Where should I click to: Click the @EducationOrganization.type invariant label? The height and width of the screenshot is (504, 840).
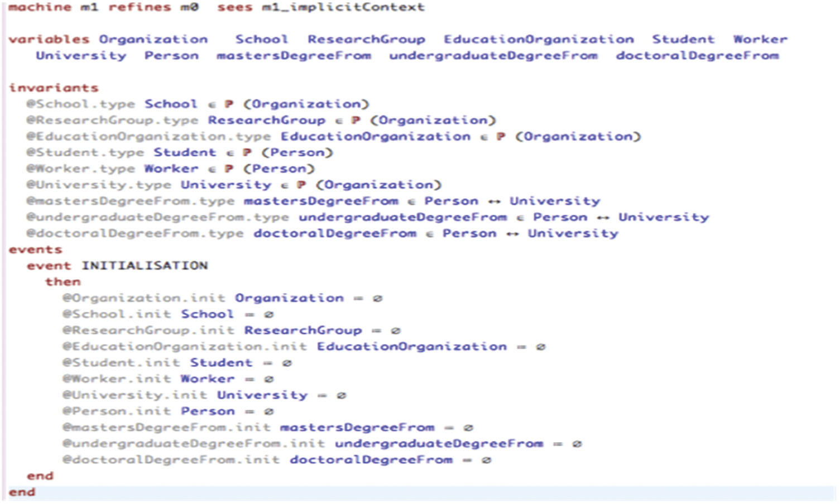[x=148, y=137]
